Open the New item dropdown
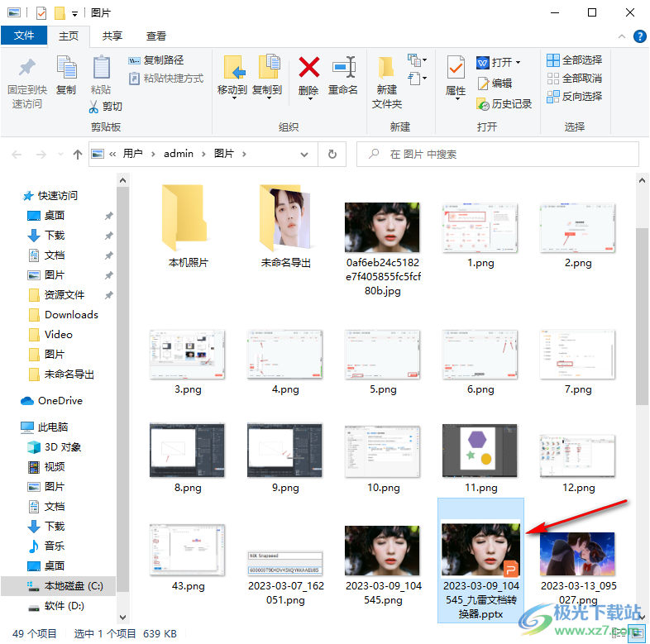Image resolution: width=650 pixels, height=644 pixels. coord(417,60)
